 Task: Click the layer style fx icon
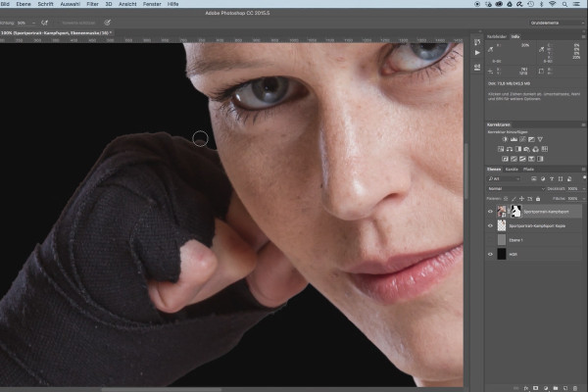click(526, 388)
